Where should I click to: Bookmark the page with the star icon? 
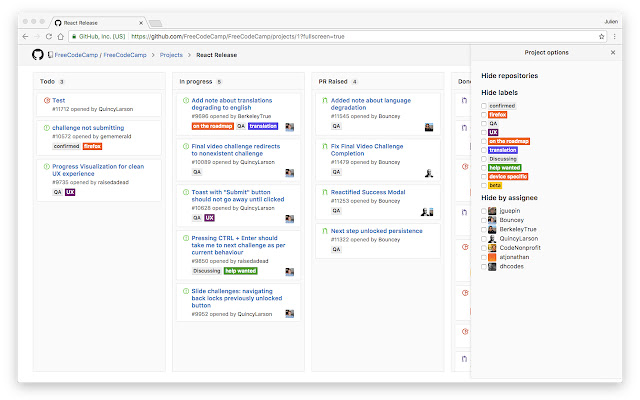[x=601, y=36]
